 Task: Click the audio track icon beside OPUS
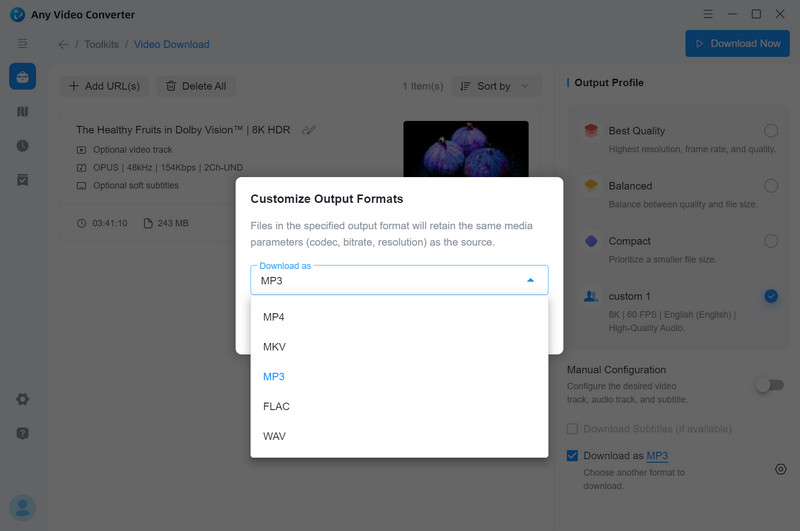click(x=81, y=168)
